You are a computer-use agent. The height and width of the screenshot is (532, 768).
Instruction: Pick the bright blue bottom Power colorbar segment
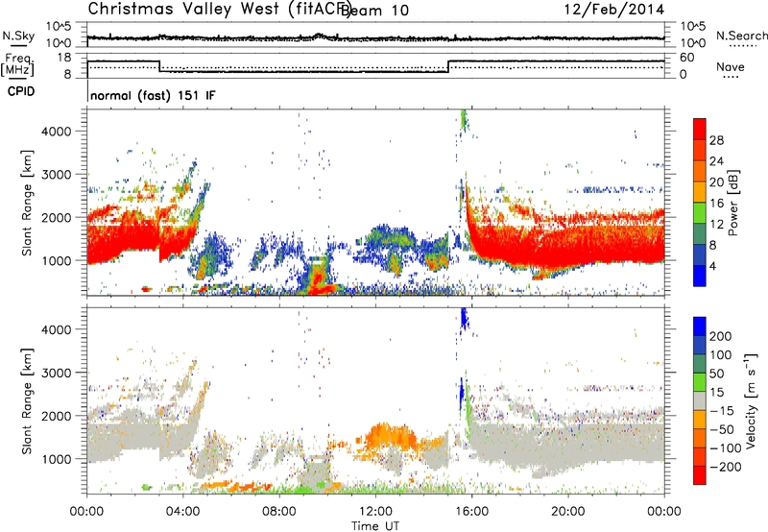[700, 276]
